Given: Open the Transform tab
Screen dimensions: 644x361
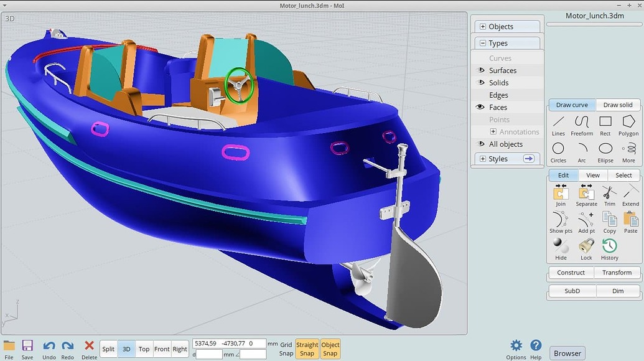Looking at the screenshot, I should 617,272.
